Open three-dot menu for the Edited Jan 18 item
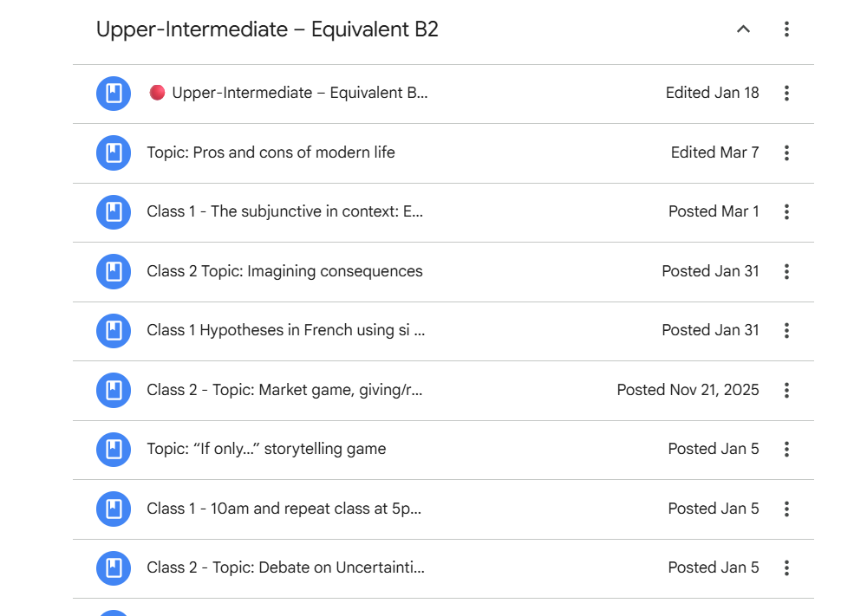This screenshot has width=854, height=616. tap(786, 94)
